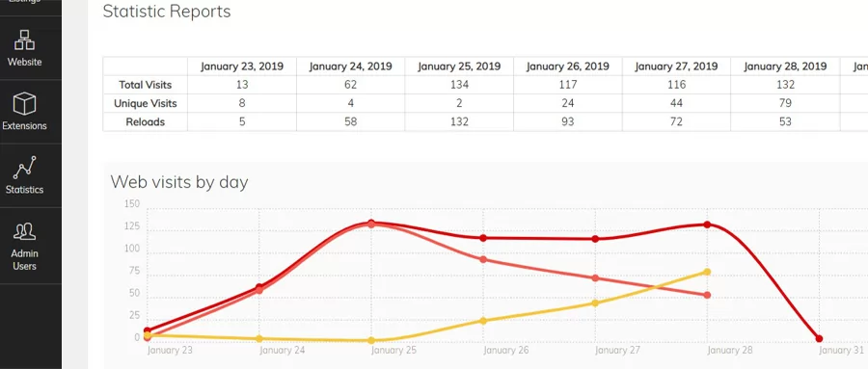This screenshot has width=868, height=369.
Task: Select the January 28, 2019 column header
Action: click(785, 66)
